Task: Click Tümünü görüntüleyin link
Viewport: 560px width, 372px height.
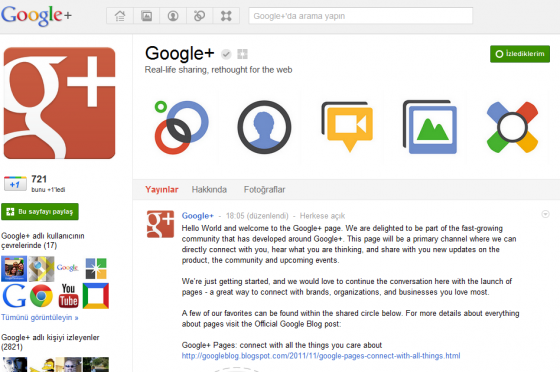Action: click(x=40, y=317)
